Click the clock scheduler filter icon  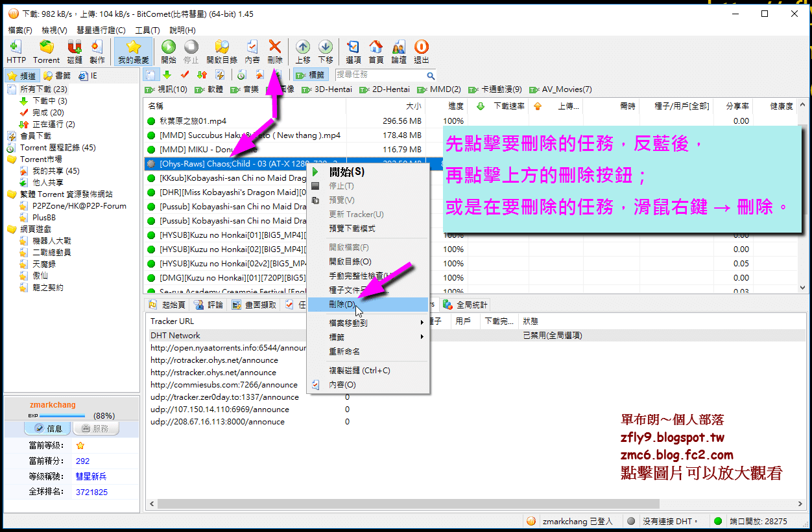pyautogui.click(x=242, y=75)
